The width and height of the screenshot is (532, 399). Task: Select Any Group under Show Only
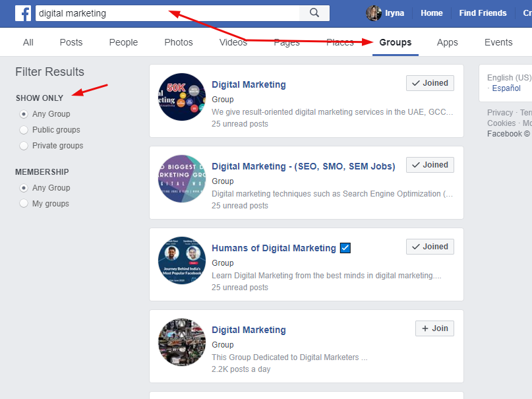coord(24,114)
